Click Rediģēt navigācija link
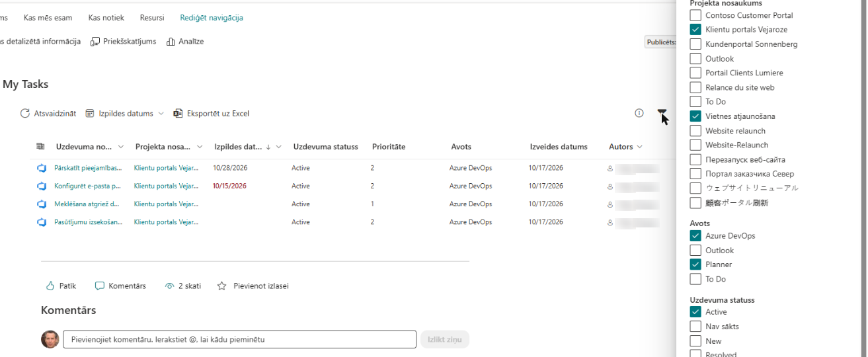 click(x=212, y=18)
